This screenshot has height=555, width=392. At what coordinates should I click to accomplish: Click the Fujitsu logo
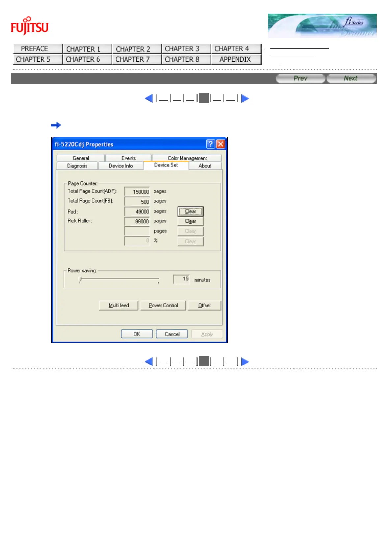pos(29,26)
